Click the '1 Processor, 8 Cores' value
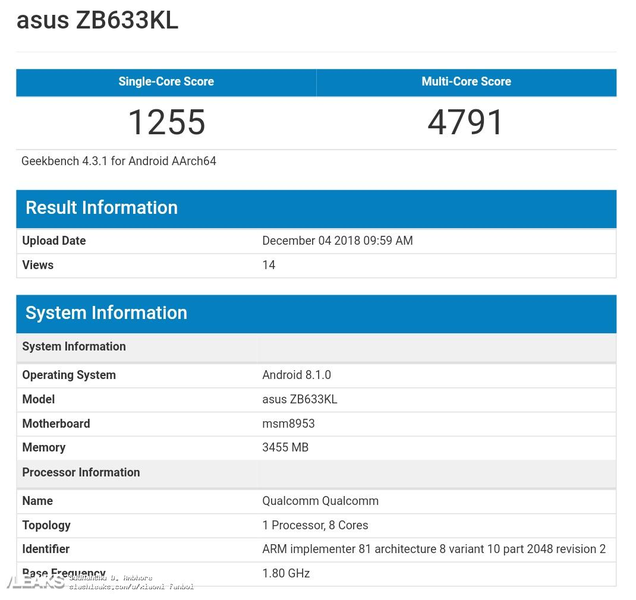 [315, 525]
